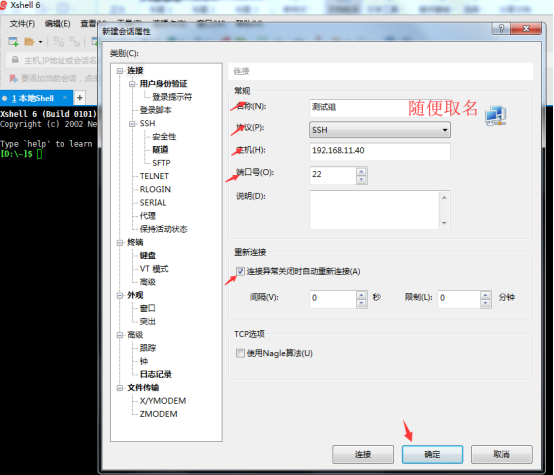The image size is (554, 475).
Task: Select 安全性 under SSH in the tree
Action: (x=164, y=136)
